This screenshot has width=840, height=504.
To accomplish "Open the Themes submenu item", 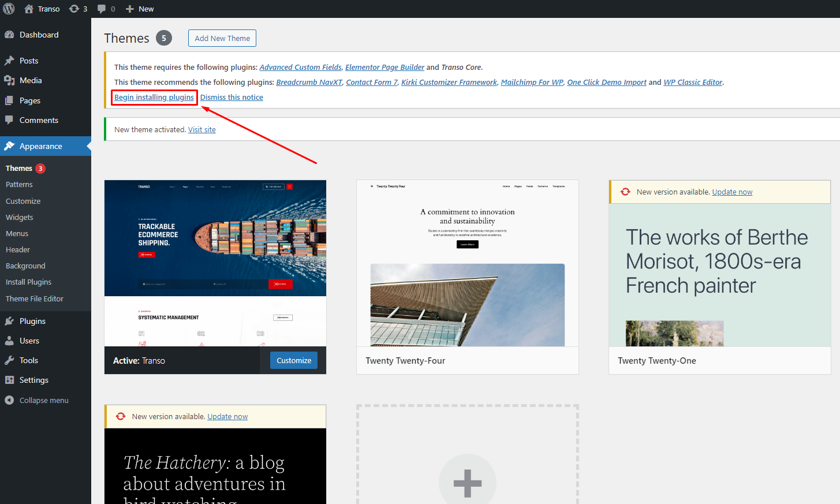I will pyautogui.click(x=19, y=169).
